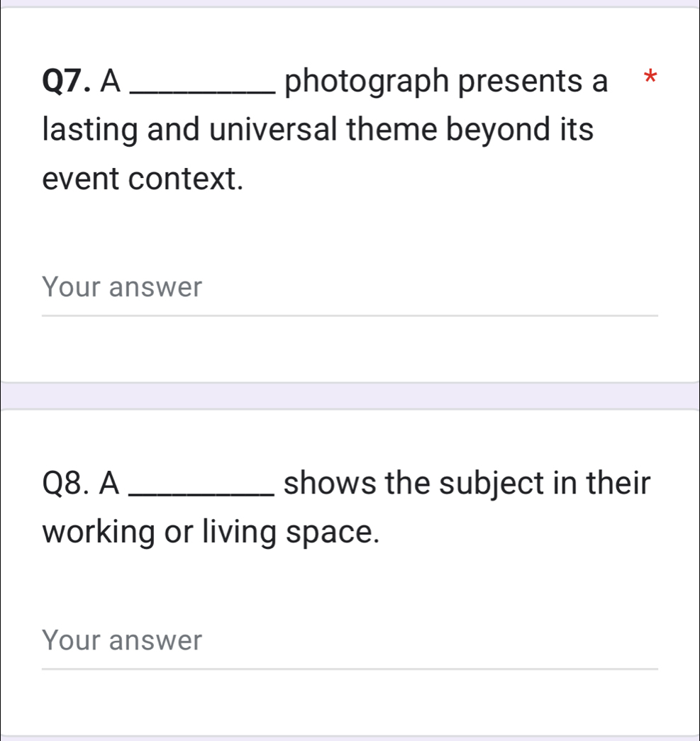Click the underline beneath Q8's answer field

pyautogui.click(x=349, y=668)
